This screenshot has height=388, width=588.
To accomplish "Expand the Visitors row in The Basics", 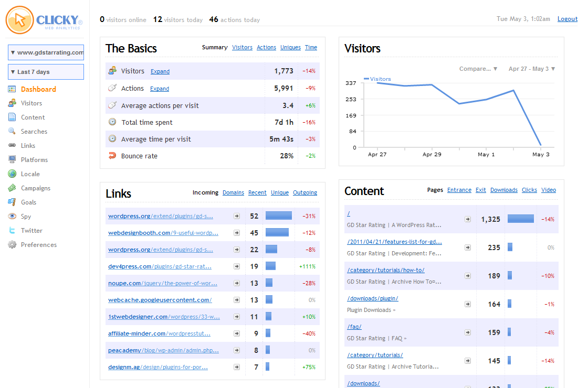I will 160,71.
